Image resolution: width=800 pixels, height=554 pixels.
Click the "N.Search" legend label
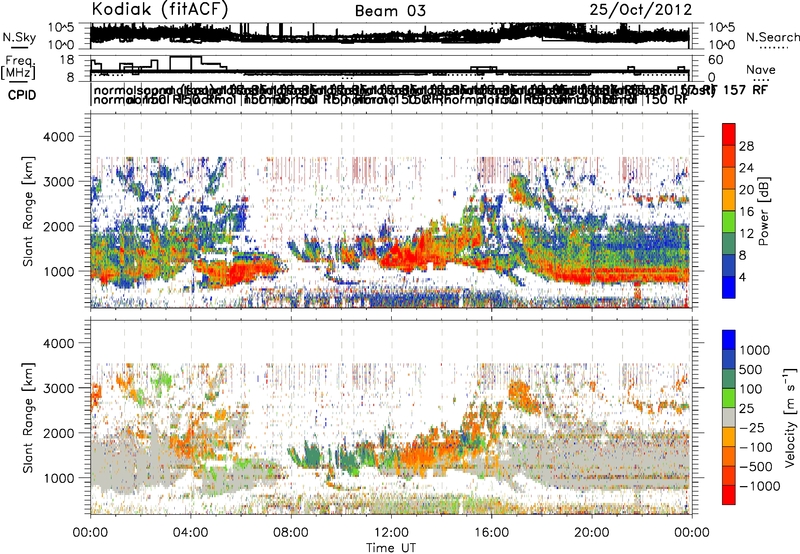click(x=772, y=37)
